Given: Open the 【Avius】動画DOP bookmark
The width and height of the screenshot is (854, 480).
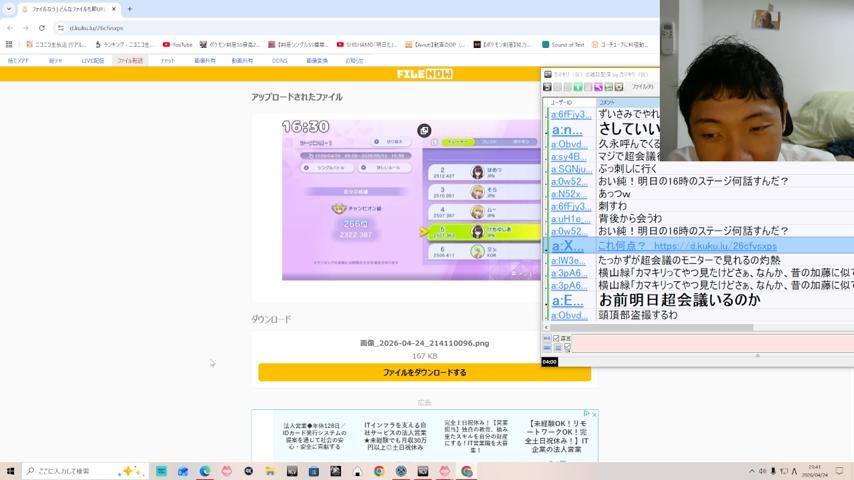Looking at the screenshot, I should [435, 45].
